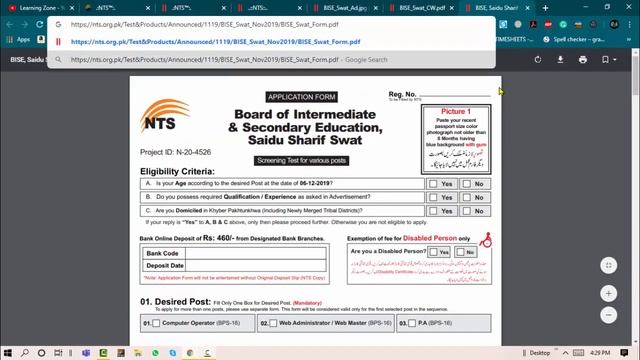Image resolution: width=640 pixels, height=360 pixels.
Task: Open a new browser tab with plus icon
Action: coord(545,8)
